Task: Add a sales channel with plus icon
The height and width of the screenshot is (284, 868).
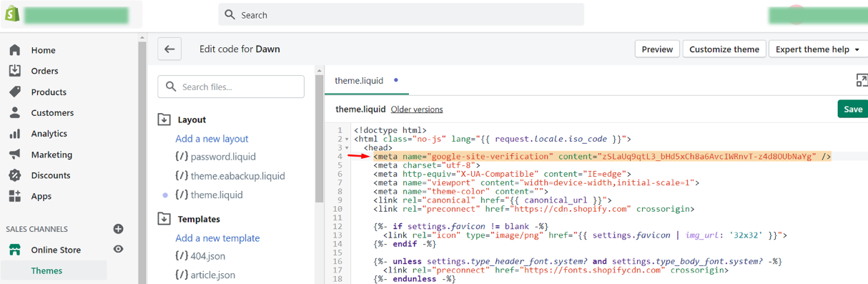Action: [x=119, y=229]
